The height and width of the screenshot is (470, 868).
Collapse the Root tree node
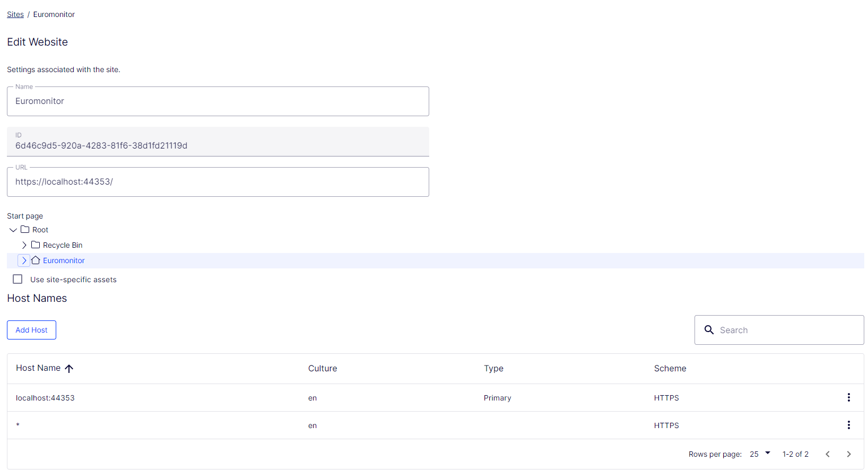[13, 230]
